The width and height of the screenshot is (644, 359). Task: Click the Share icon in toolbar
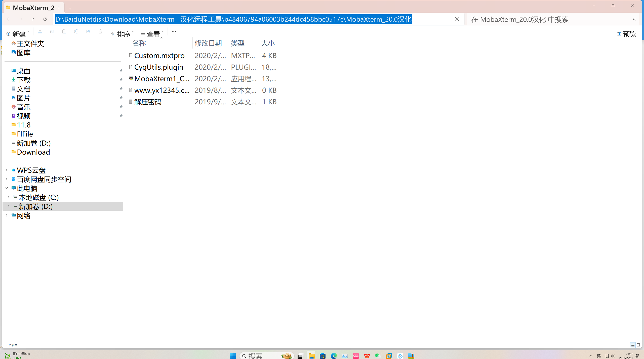pos(88,31)
